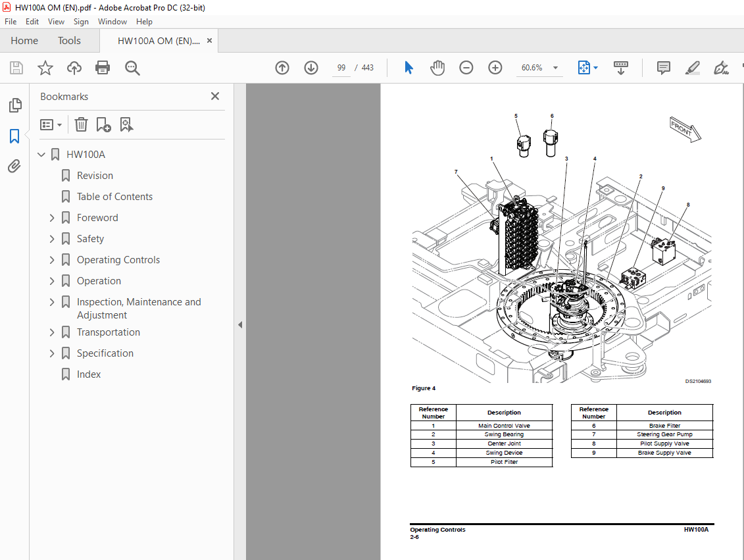Open the zoom level dropdown
This screenshot has width=744, height=560.
555,68
